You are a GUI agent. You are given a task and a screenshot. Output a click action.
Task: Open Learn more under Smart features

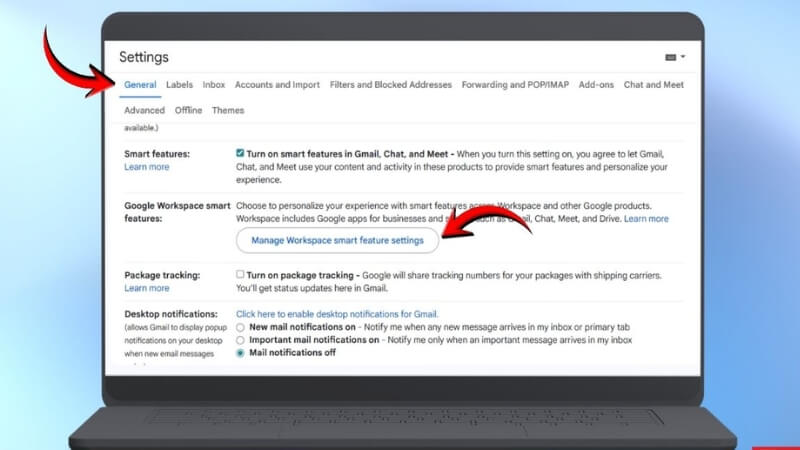click(x=146, y=167)
